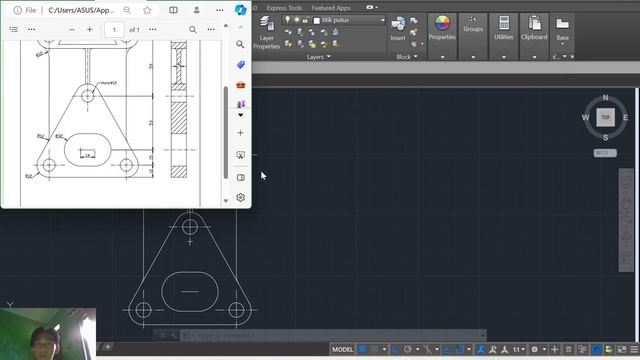This screenshot has height=360, width=640.
Task: Click the browser address bar file path
Action: tap(81, 10)
